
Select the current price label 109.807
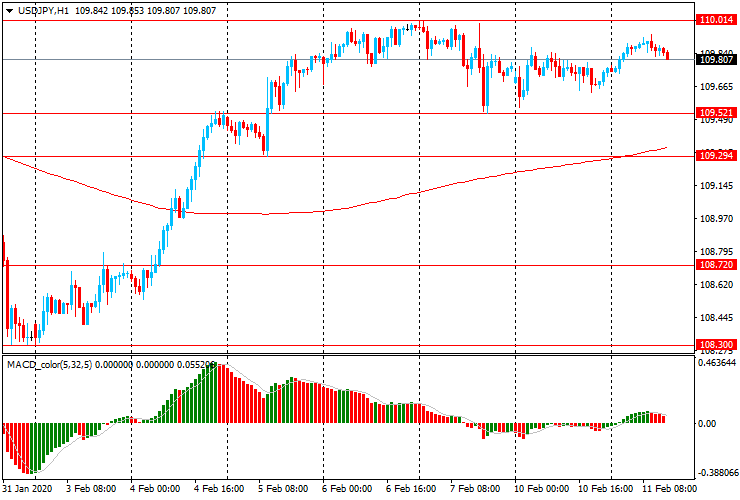[716, 59]
